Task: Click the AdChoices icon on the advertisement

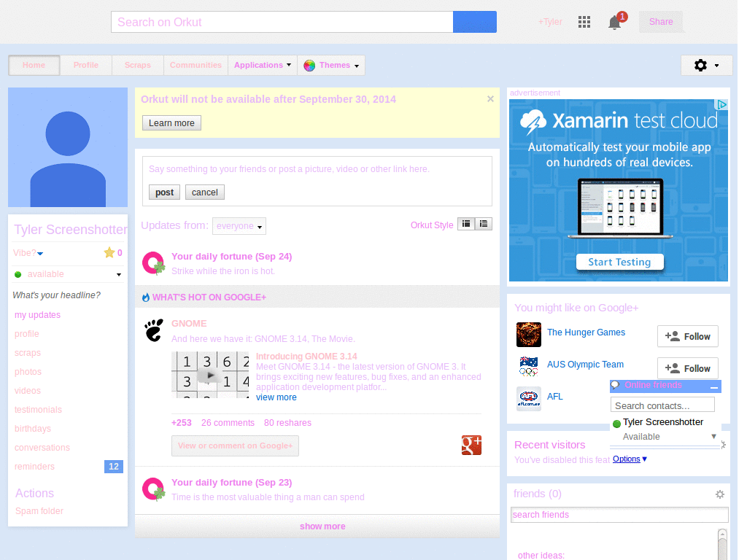Action: pyautogui.click(x=721, y=104)
